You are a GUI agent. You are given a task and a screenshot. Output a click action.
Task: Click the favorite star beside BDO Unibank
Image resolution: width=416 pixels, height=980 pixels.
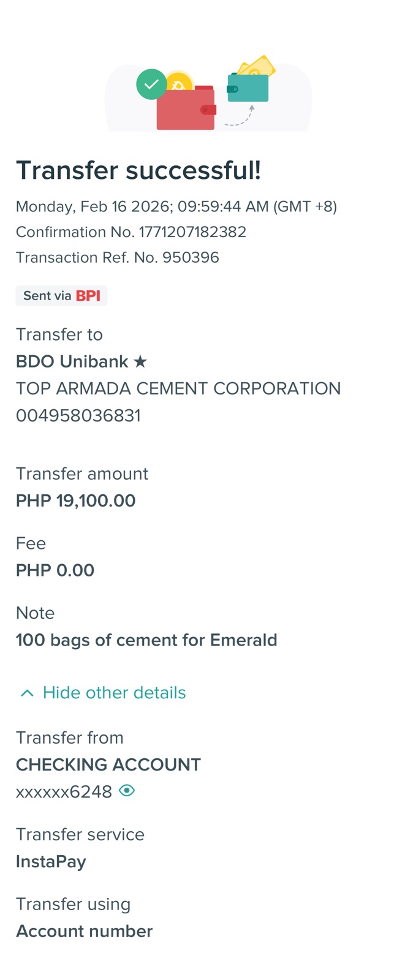click(x=140, y=361)
